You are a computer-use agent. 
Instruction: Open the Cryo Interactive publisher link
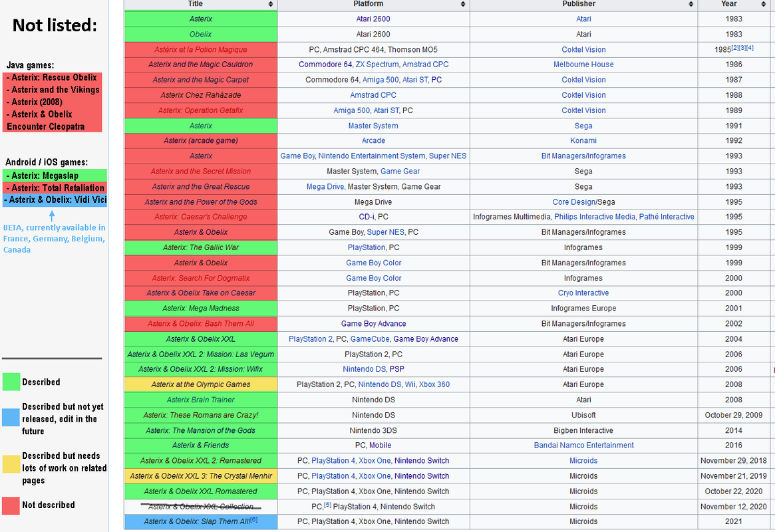point(583,293)
